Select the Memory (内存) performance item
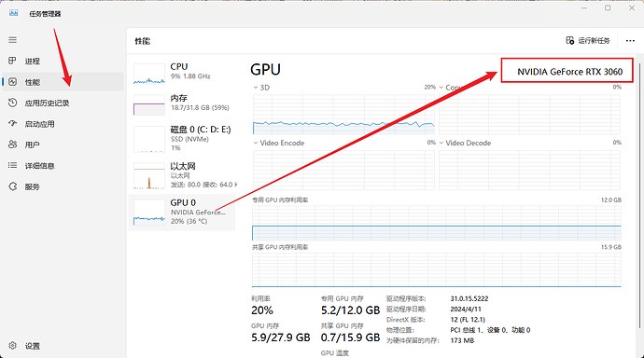This screenshot has height=358, width=644. [x=182, y=104]
